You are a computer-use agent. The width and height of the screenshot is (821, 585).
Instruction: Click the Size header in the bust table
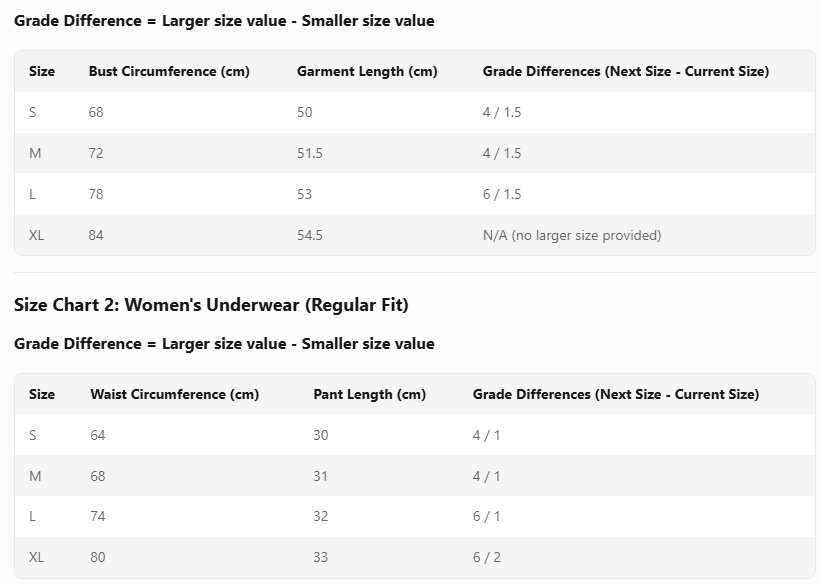(x=42, y=72)
